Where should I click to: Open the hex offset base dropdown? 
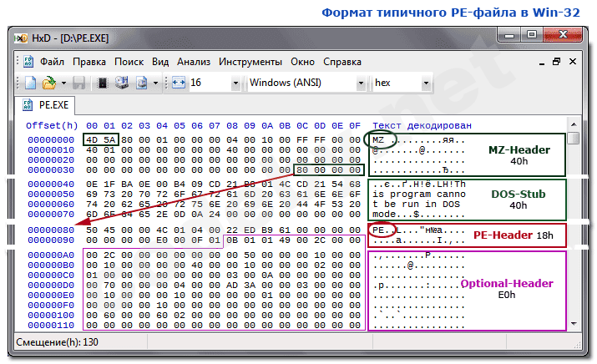coord(426,83)
